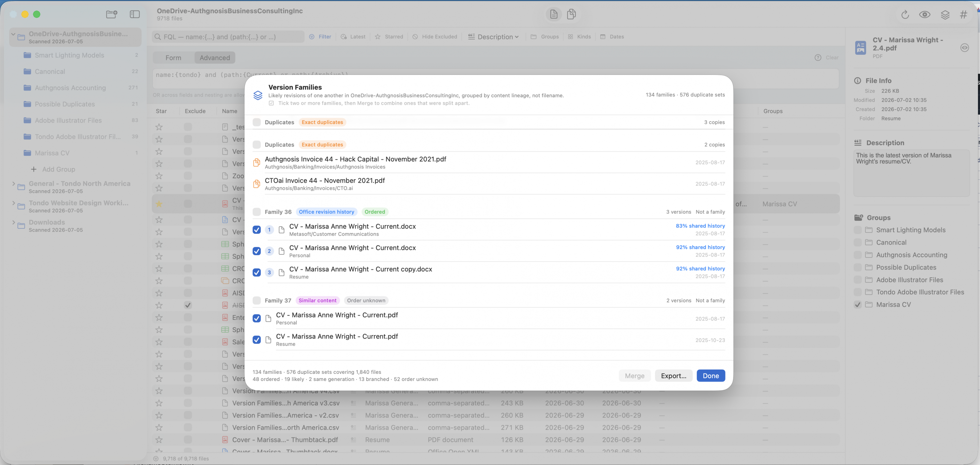Click the eye preview icon in top toolbar
Viewport: 980px width, 465px height.
925,15
